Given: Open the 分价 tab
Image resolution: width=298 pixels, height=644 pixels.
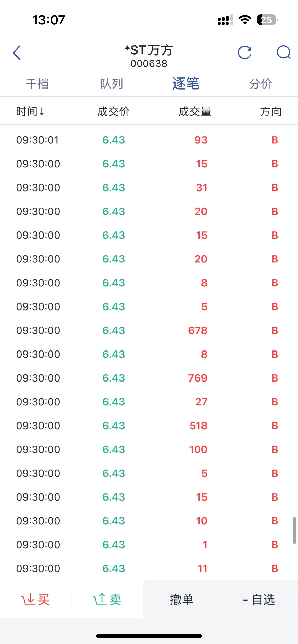Looking at the screenshot, I should coord(261,84).
